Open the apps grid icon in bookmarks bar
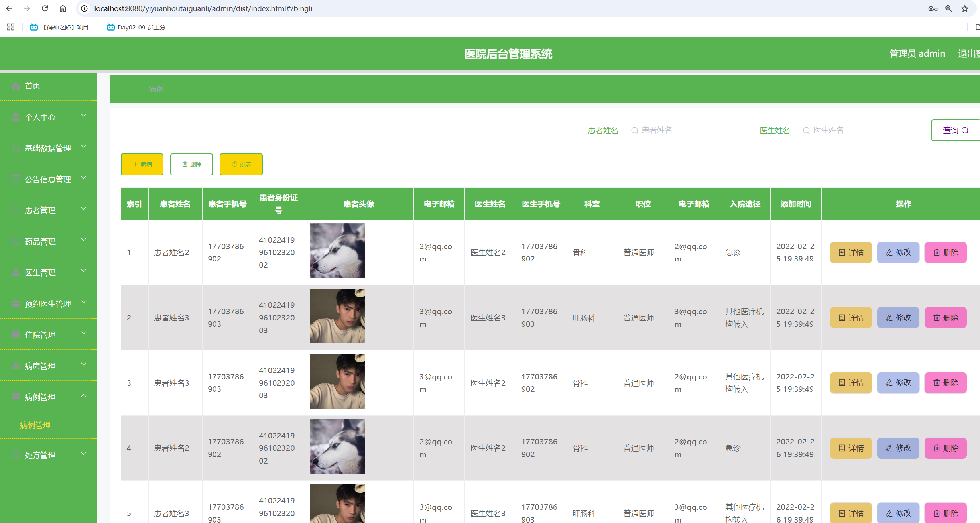The width and height of the screenshot is (980, 523). point(11,27)
